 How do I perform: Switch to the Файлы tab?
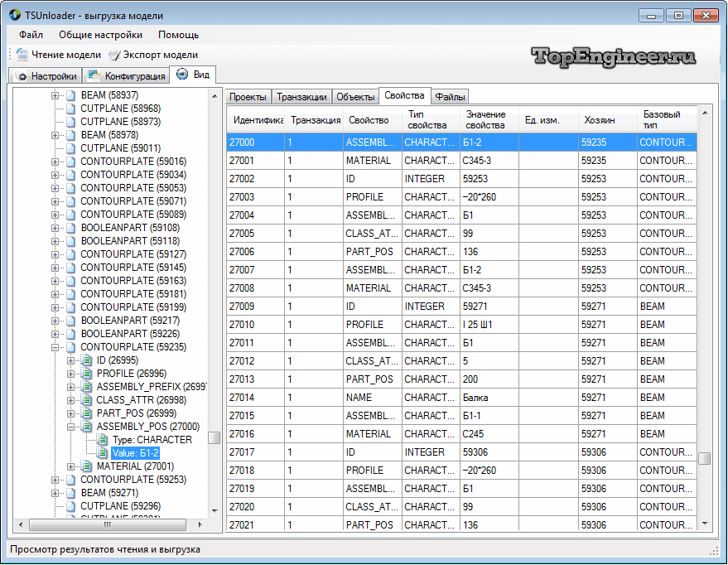[x=450, y=97]
